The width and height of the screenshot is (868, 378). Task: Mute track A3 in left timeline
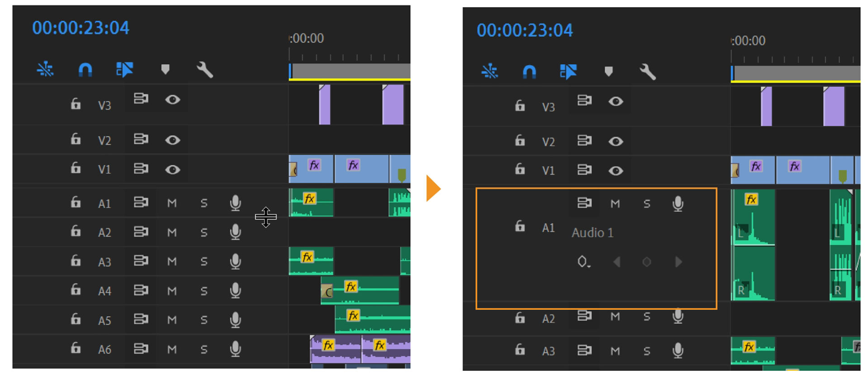[172, 261]
